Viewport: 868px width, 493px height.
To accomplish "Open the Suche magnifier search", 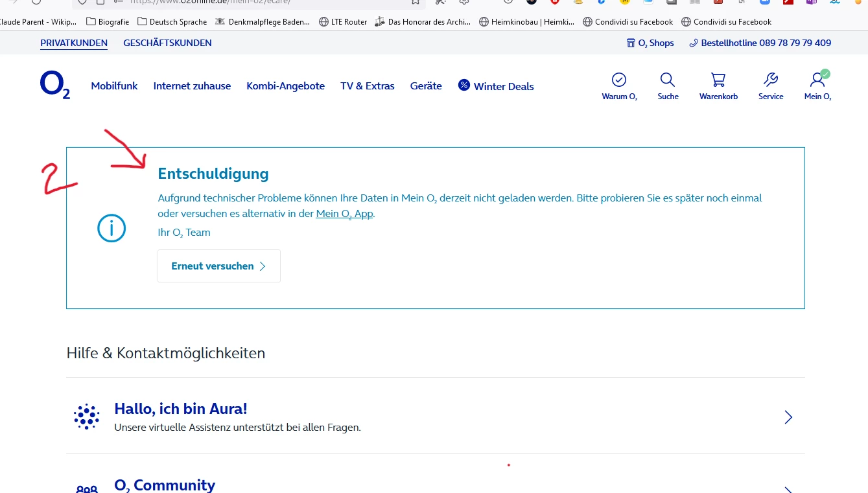I will 668,86.
